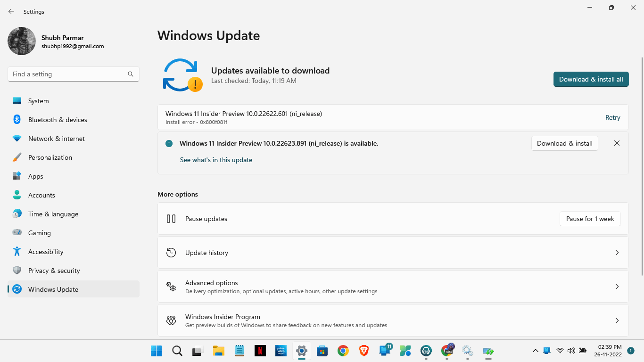The width and height of the screenshot is (644, 362).
Task: Open Gaming settings
Action: [74, 233]
